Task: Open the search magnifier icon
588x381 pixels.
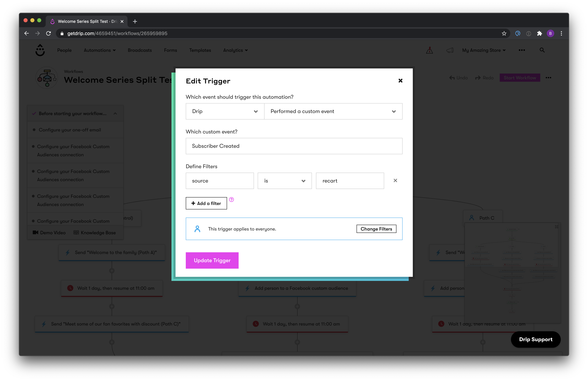Action: 542,50
